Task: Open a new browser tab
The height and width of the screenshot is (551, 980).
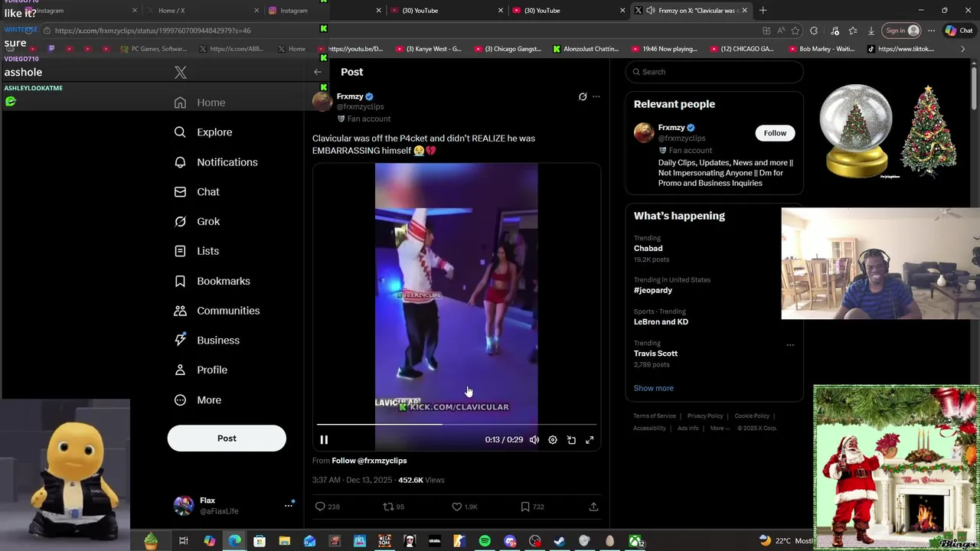Action: coord(763,11)
